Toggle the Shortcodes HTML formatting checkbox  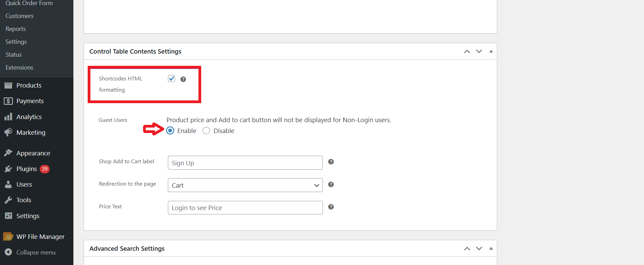tap(171, 79)
